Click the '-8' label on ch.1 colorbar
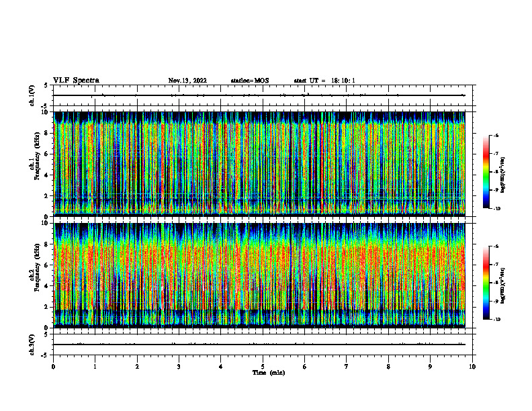 click(496, 172)
